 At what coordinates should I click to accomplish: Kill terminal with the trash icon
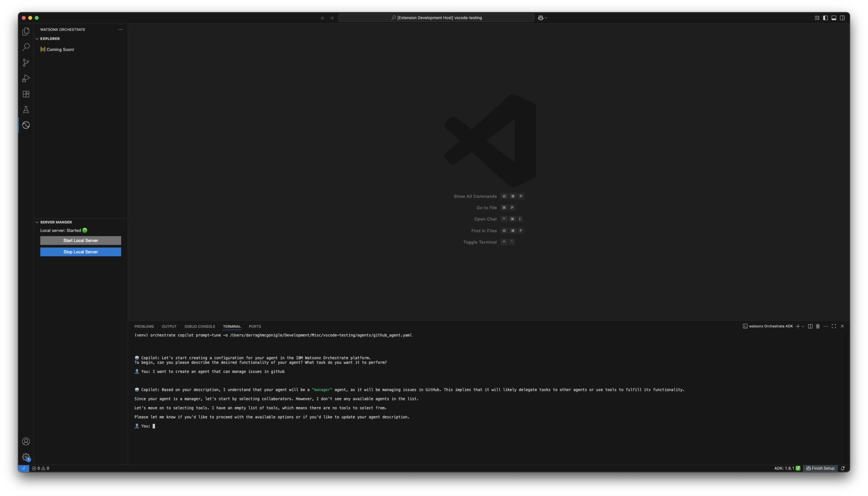click(818, 326)
